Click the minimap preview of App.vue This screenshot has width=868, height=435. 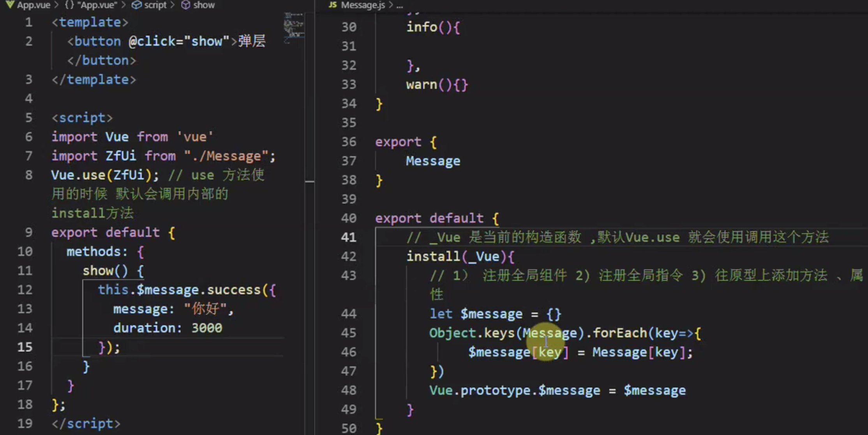(294, 27)
